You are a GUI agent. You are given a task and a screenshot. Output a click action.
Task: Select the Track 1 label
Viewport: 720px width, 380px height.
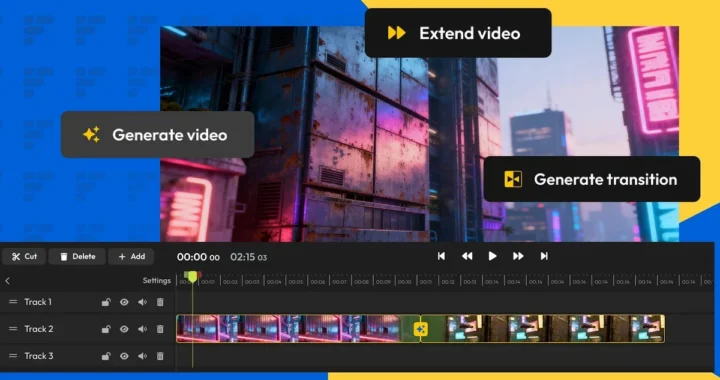pyautogui.click(x=38, y=302)
